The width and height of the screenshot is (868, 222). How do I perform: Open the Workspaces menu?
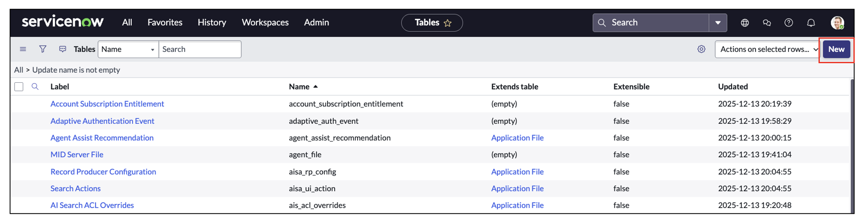(x=265, y=22)
